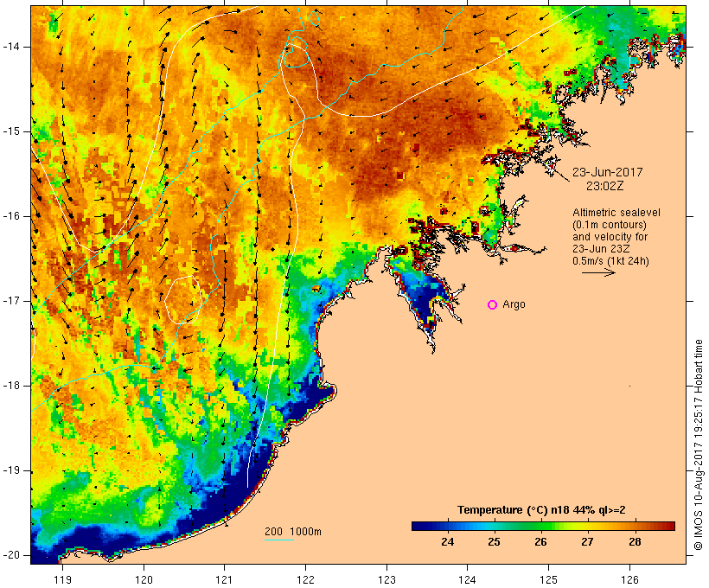Click the colorbar label '26'
Image resolution: width=709 pixels, height=588 pixels.
point(540,541)
